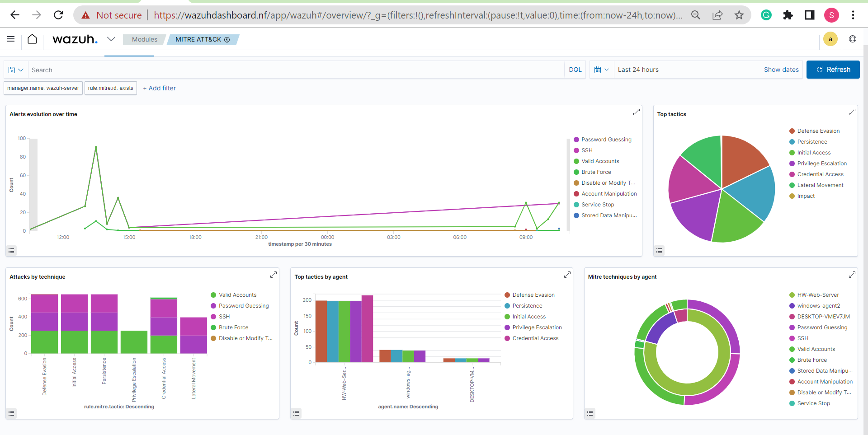Click Account Manipulation in Alerts evolution legend

click(x=609, y=194)
